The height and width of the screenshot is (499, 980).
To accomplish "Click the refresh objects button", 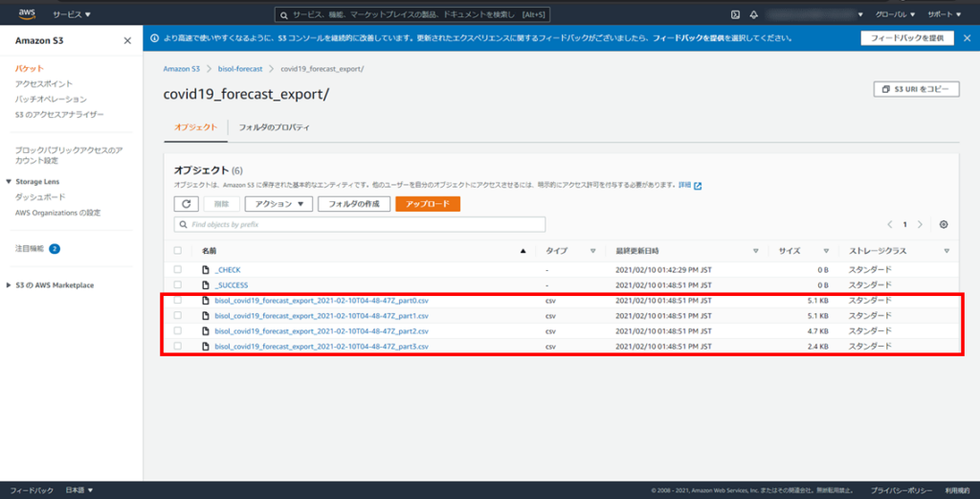I will pos(186,204).
